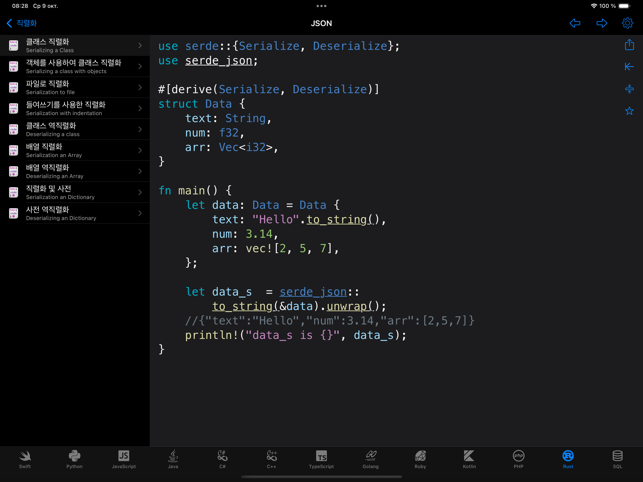Viewport: 643px width, 482px height.
Task: Tap chevron on Deserializing a class row
Action: pyautogui.click(x=140, y=129)
